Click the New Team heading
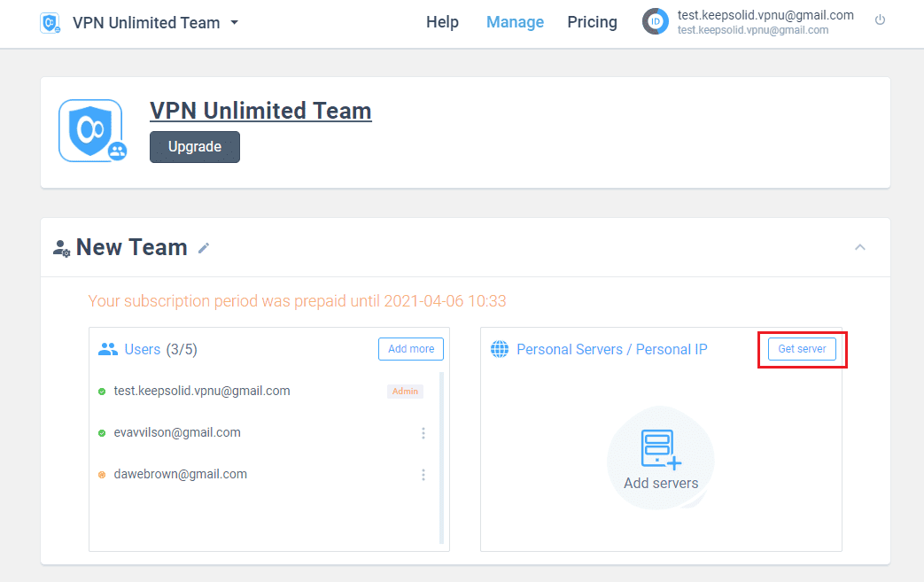The image size is (924, 582). (x=131, y=247)
